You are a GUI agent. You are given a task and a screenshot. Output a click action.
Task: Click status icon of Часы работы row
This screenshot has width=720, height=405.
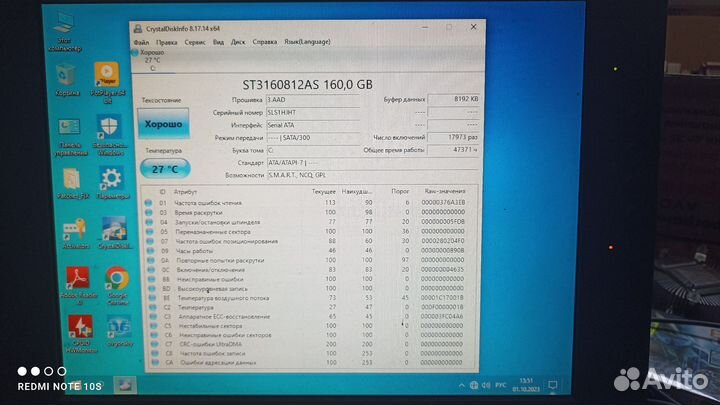151,251
